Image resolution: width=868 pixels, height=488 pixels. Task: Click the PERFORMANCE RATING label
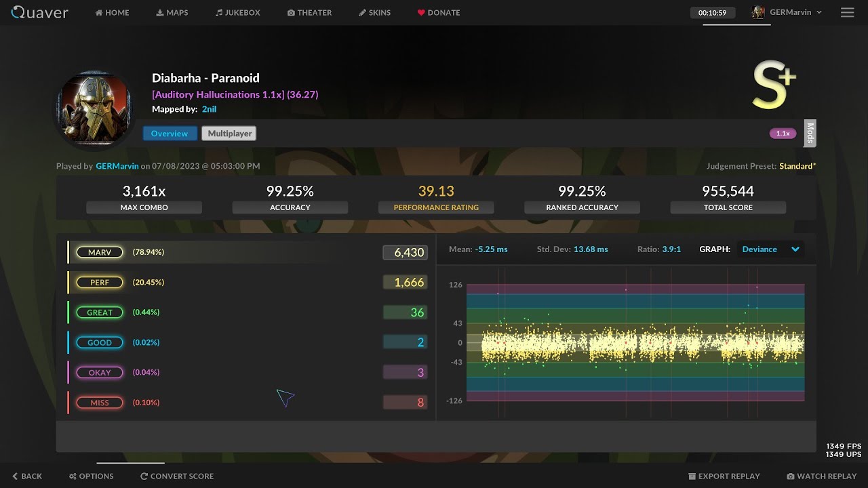pos(436,207)
